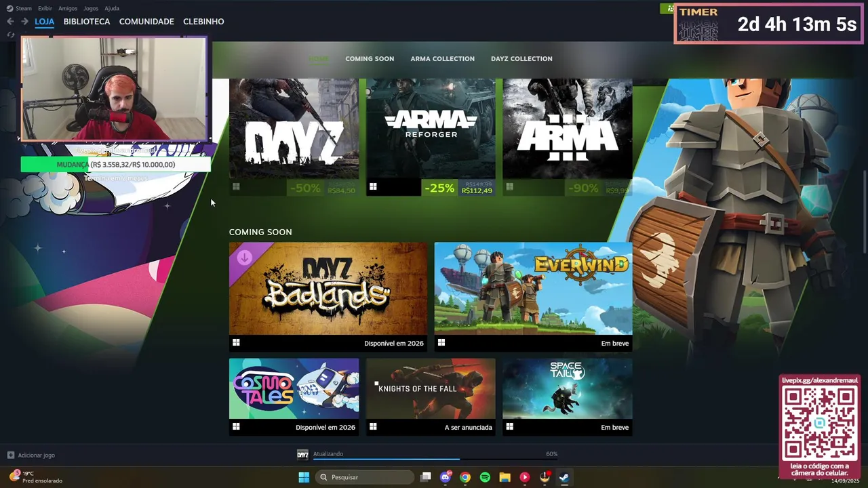Open the weather widget showing 19°C
The image size is (868, 488).
(35, 477)
